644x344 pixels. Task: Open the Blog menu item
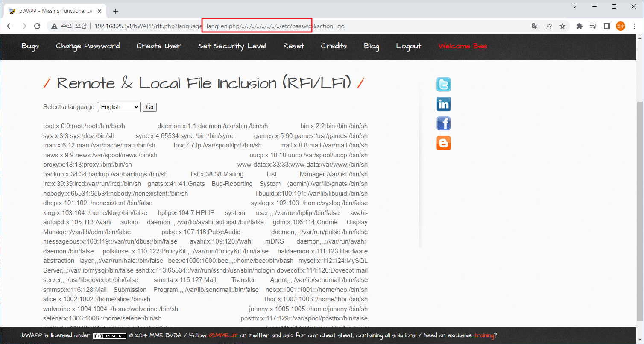point(372,46)
